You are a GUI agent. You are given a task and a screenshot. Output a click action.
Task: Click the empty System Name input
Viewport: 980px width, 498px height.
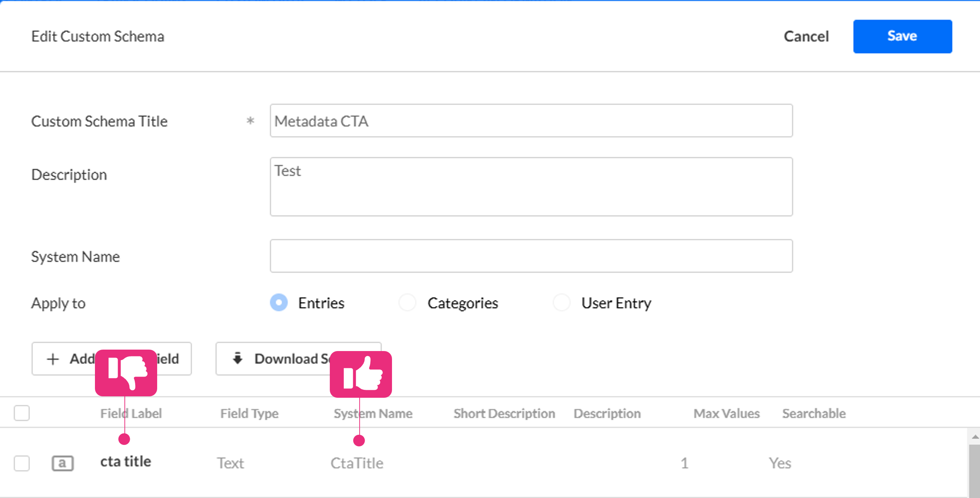[531, 256]
